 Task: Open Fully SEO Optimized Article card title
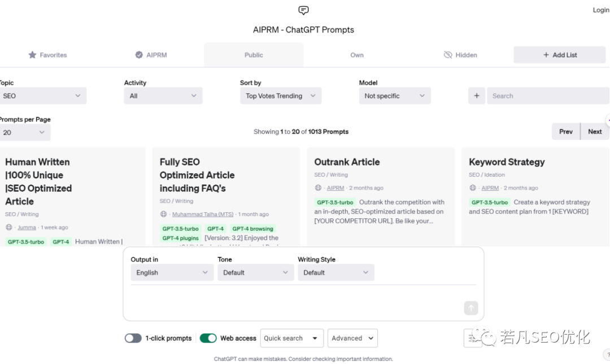[x=197, y=175]
